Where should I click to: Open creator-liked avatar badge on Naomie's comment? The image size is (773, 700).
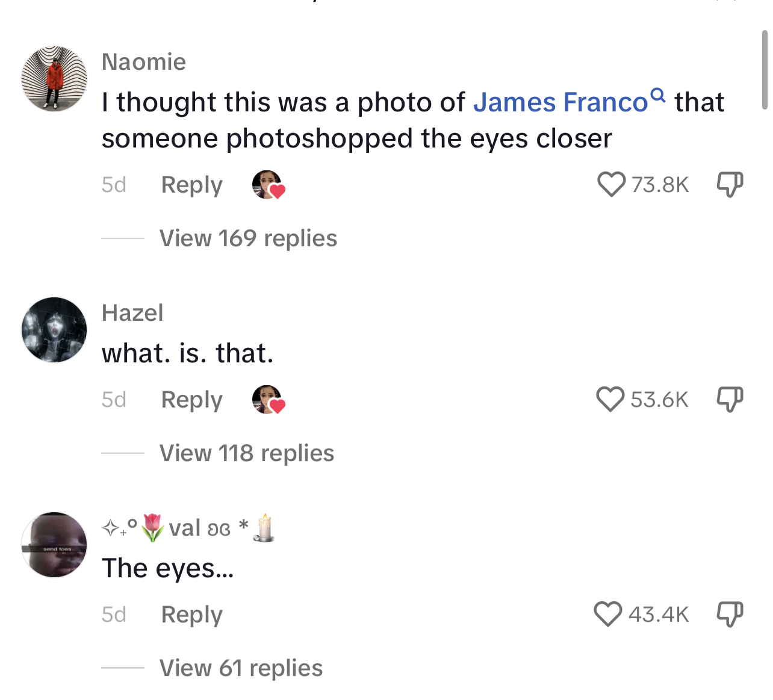268,185
